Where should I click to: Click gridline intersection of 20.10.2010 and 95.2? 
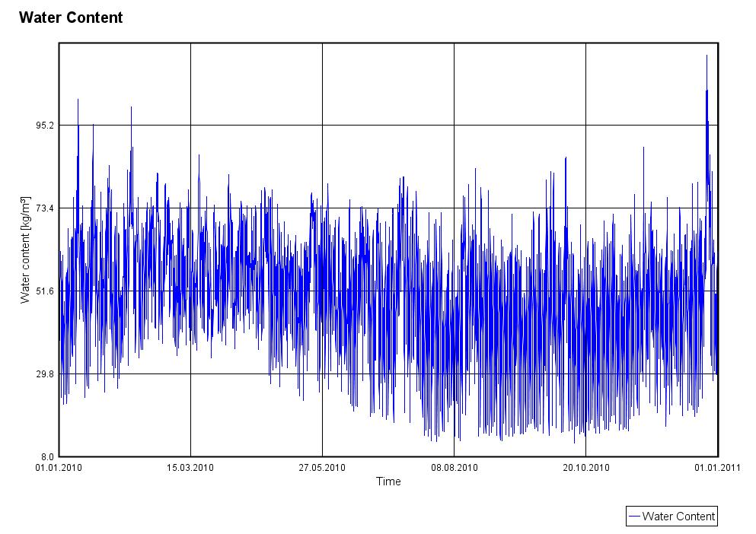tap(585, 125)
